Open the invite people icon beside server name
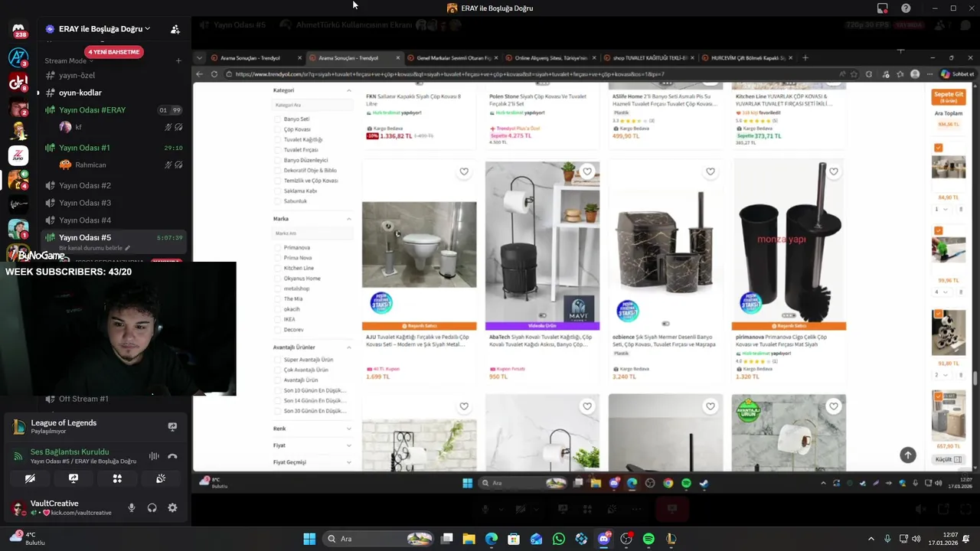Image resolution: width=980 pixels, height=551 pixels. (x=175, y=29)
